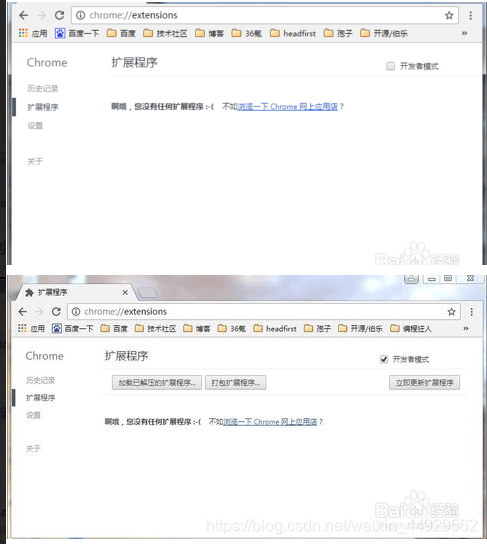Open 设置 in the lower window's sidebar

pyautogui.click(x=33, y=415)
